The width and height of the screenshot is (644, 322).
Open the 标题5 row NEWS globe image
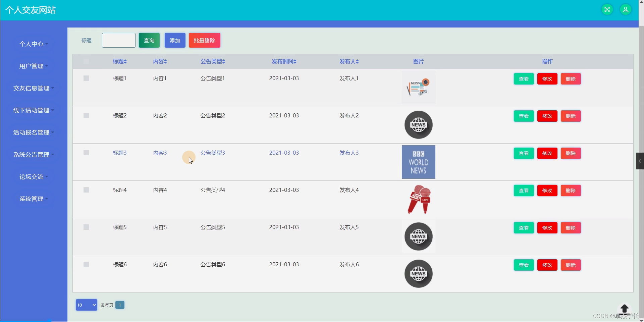coord(419,236)
